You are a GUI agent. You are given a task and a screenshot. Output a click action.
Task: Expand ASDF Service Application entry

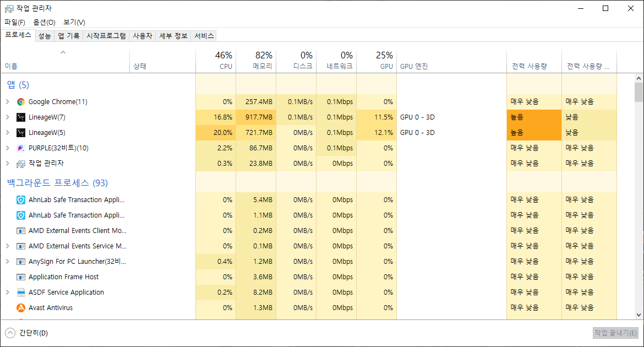[7, 292]
